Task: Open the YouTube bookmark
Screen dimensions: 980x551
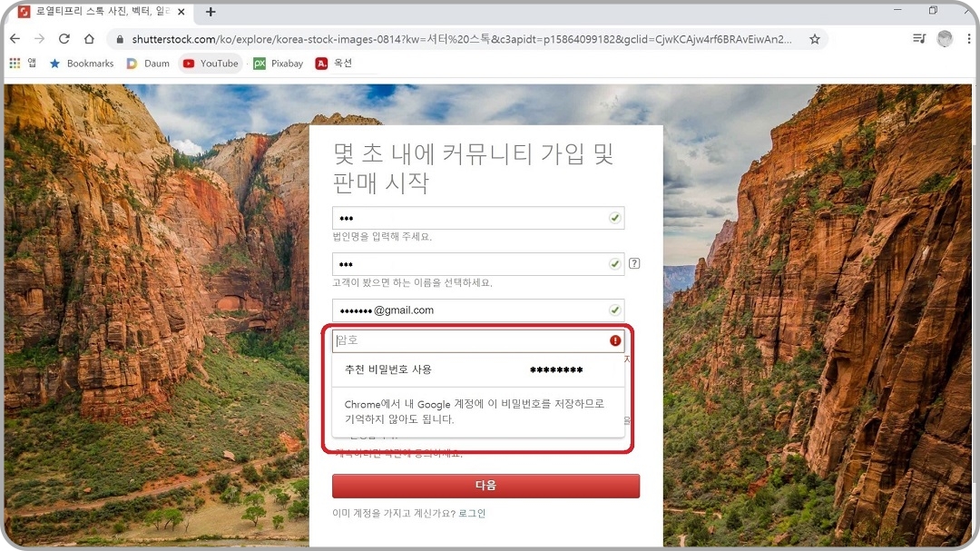Action: tap(210, 63)
